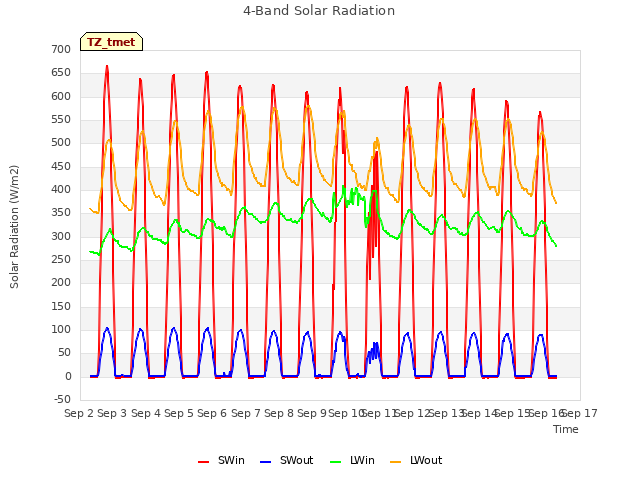Click the Sep 8 x-axis tick label
Image resolution: width=640 pixels, height=480 pixels.
279,413
